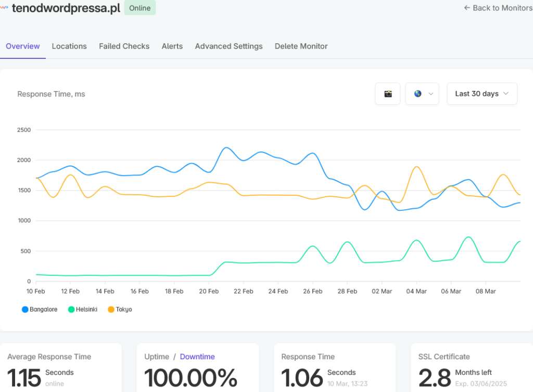Click the Months left label
533x392 pixels.
point(474,372)
